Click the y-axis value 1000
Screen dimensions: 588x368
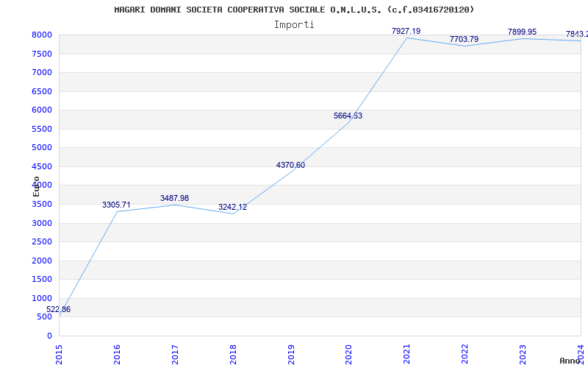pos(42,299)
